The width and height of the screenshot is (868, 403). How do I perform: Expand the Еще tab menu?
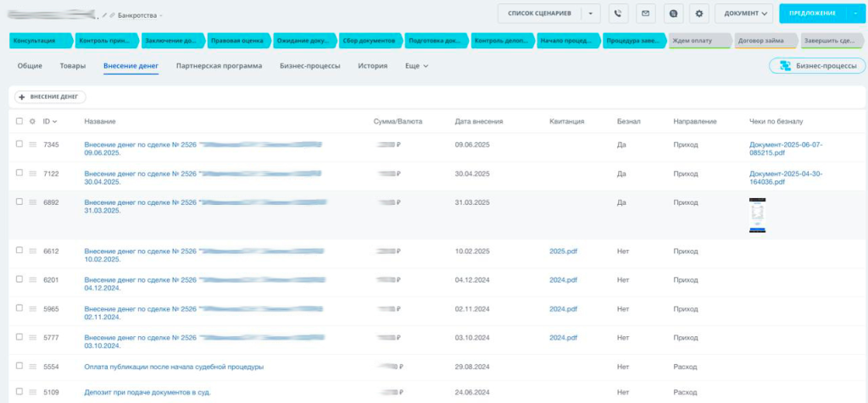(416, 66)
